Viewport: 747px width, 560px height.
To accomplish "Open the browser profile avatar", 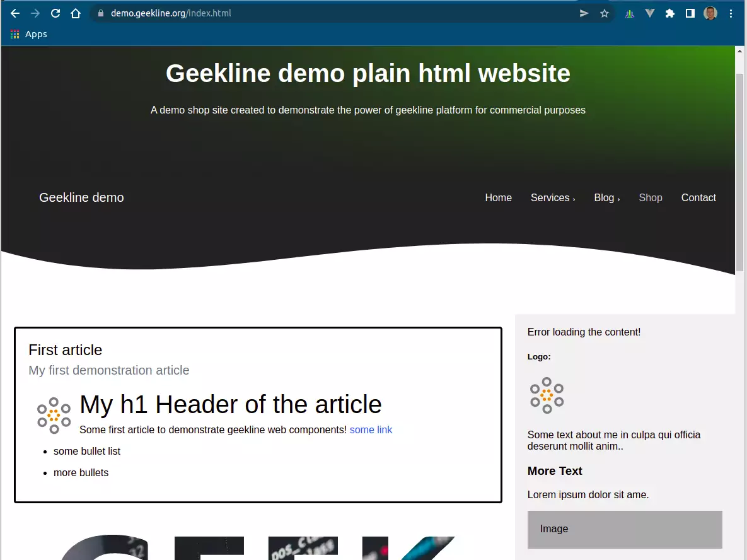I will (710, 13).
